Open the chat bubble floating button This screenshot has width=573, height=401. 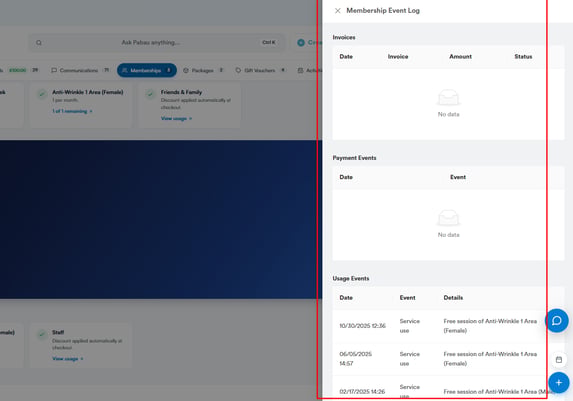click(557, 321)
